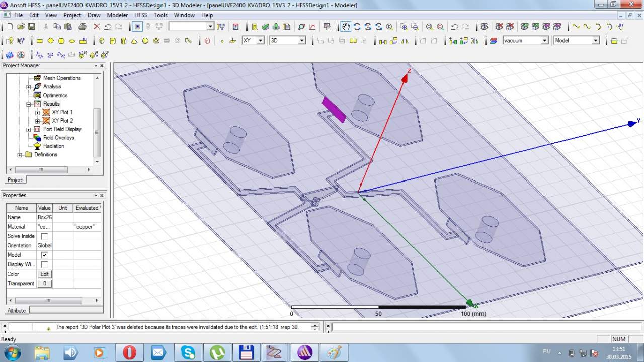Image resolution: width=644 pixels, height=362 pixels.
Task: Open the XY drawing plane dropdown
Action: (260, 41)
